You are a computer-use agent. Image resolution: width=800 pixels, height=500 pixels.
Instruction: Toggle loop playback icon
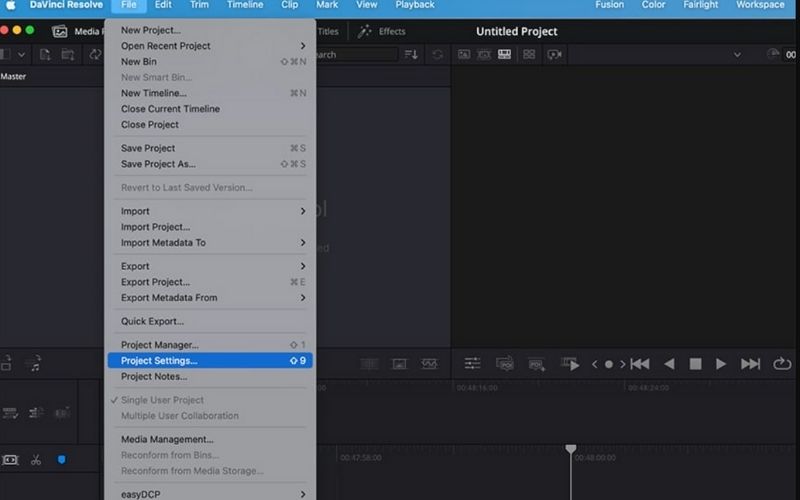pos(782,364)
